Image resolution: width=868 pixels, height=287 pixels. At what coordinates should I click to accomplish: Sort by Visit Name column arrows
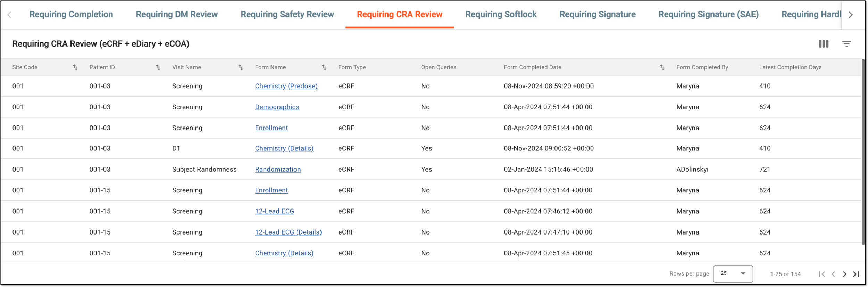click(241, 67)
